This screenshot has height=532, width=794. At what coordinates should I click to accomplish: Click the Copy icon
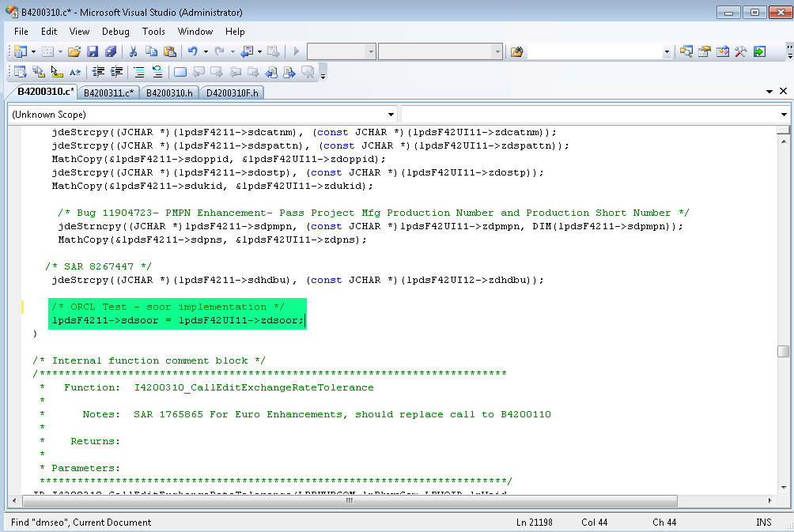pyautogui.click(x=151, y=51)
